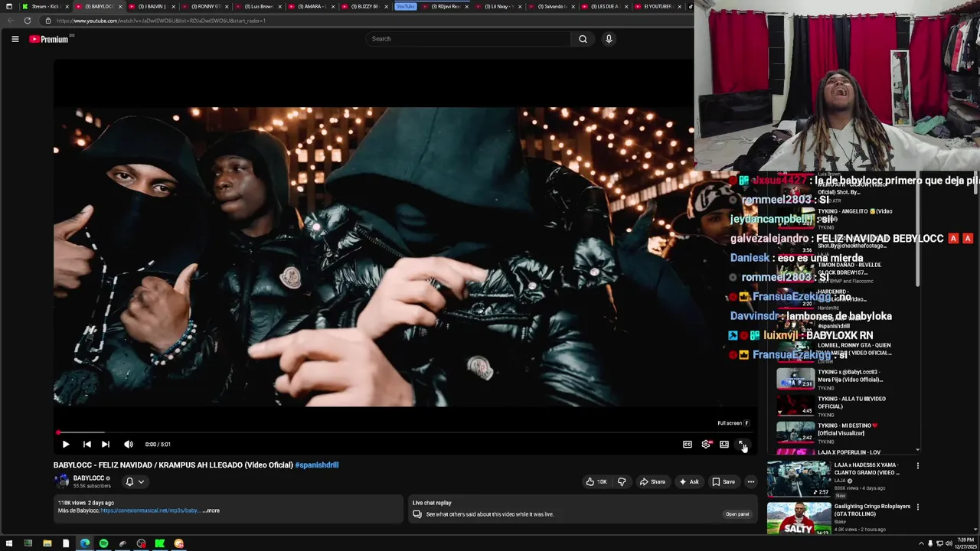Click playlist scrollbar down arrow
Screen dimensions: 980x551
917,450
